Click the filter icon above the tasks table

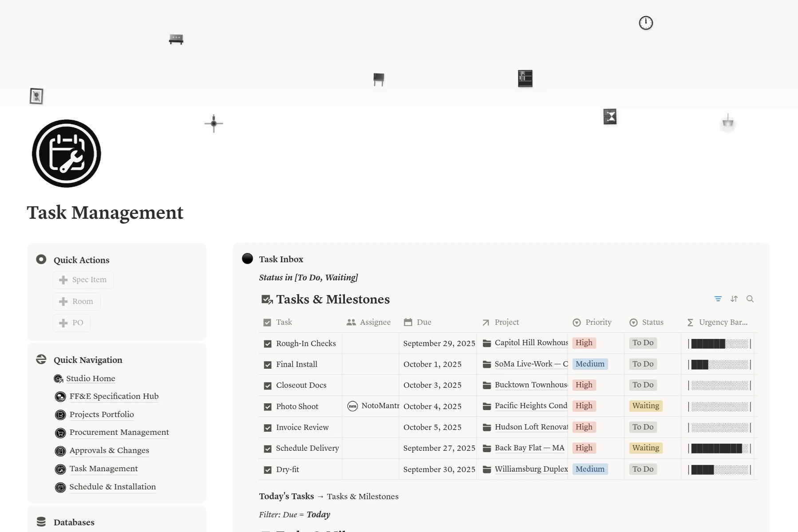pos(718,299)
